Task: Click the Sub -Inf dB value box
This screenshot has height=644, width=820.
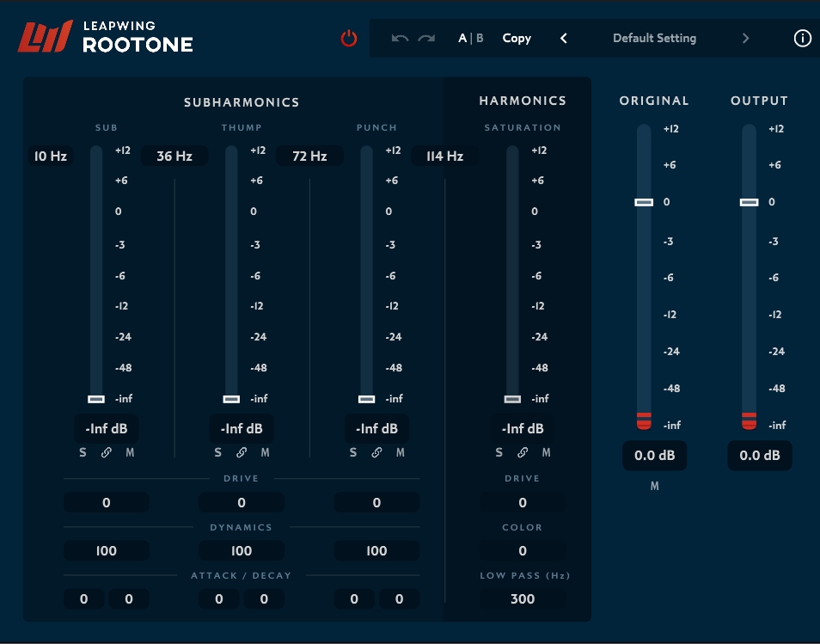Action: pos(107,429)
